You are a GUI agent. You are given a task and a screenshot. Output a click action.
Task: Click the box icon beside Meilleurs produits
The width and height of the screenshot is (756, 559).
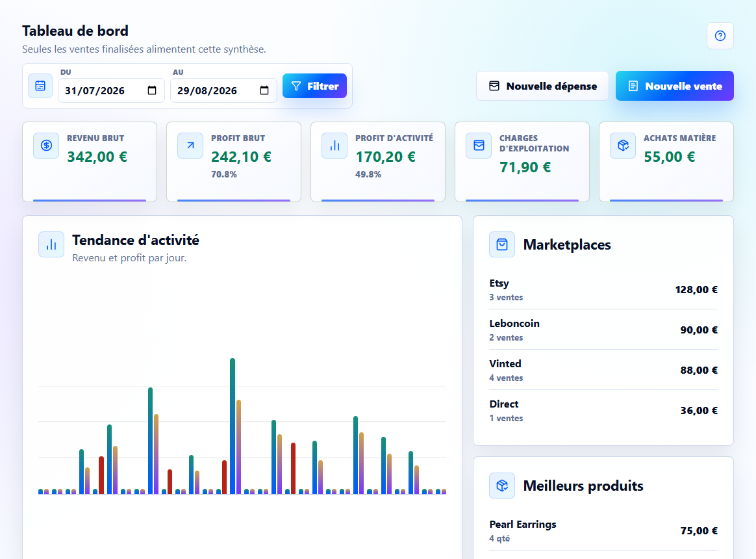tap(502, 486)
